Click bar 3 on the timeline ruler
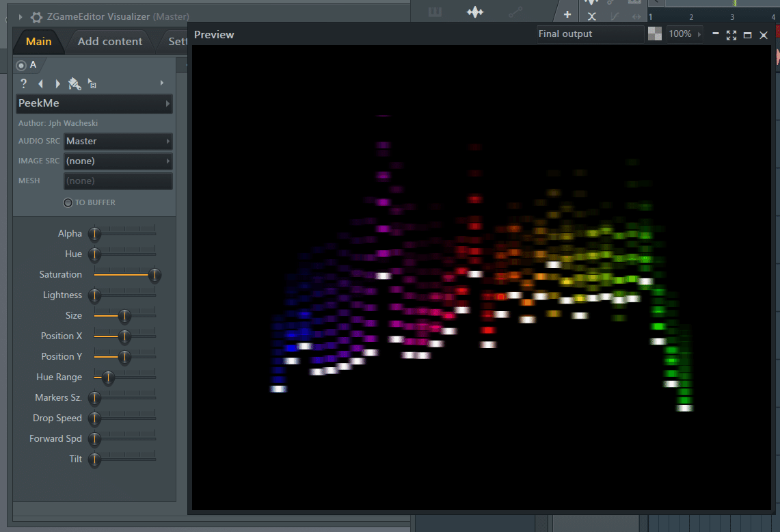The width and height of the screenshot is (780, 532). 731,17
